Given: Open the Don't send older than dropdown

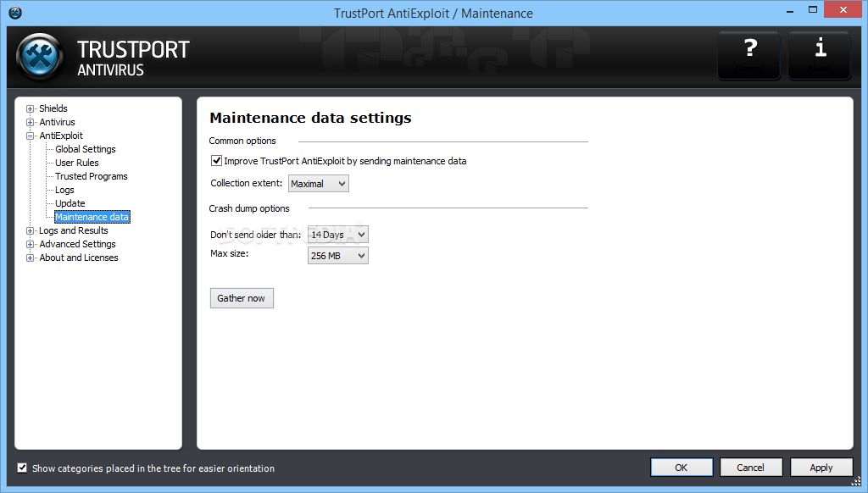Looking at the screenshot, I should tap(337, 235).
